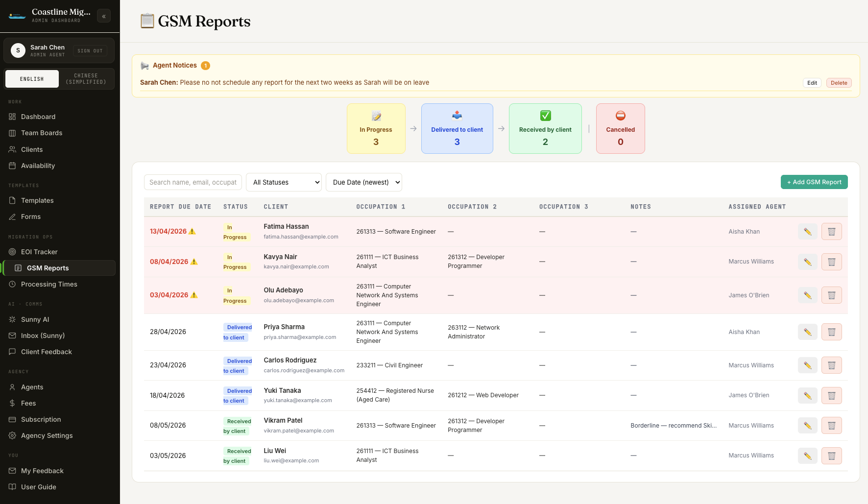Go to the Clients page
This screenshot has width=868, height=504.
(32, 149)
